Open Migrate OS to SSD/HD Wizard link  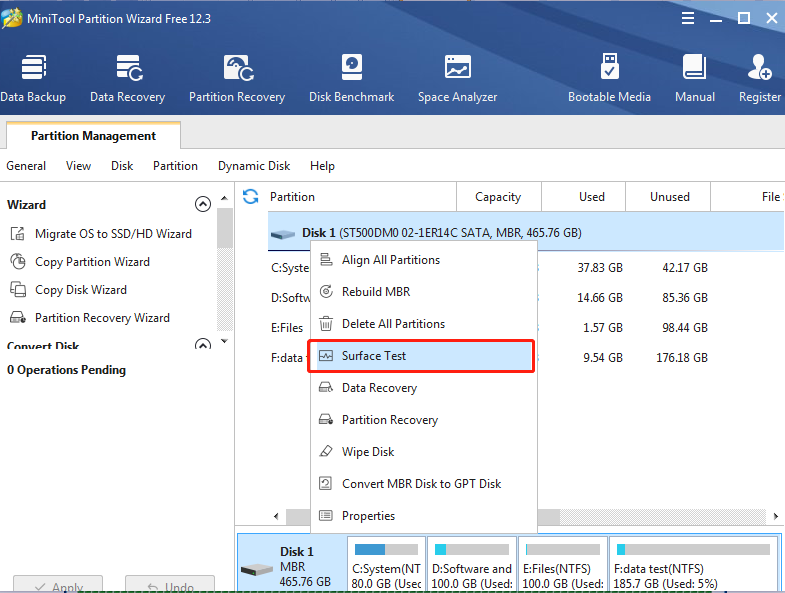pos(113,234)
